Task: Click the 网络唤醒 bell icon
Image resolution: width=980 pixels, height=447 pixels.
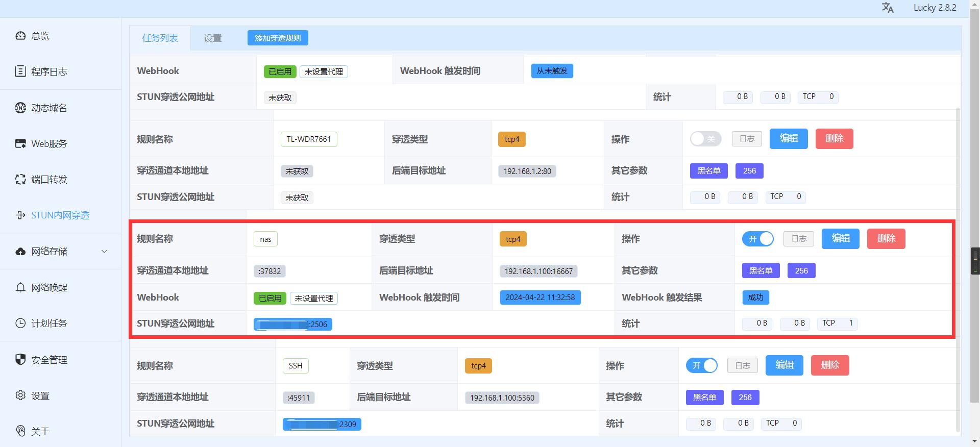Action: 20,287
